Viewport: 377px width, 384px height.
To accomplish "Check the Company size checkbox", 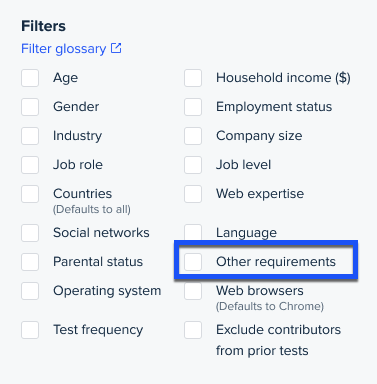I will pyautogui.click(x=193, y=136).
